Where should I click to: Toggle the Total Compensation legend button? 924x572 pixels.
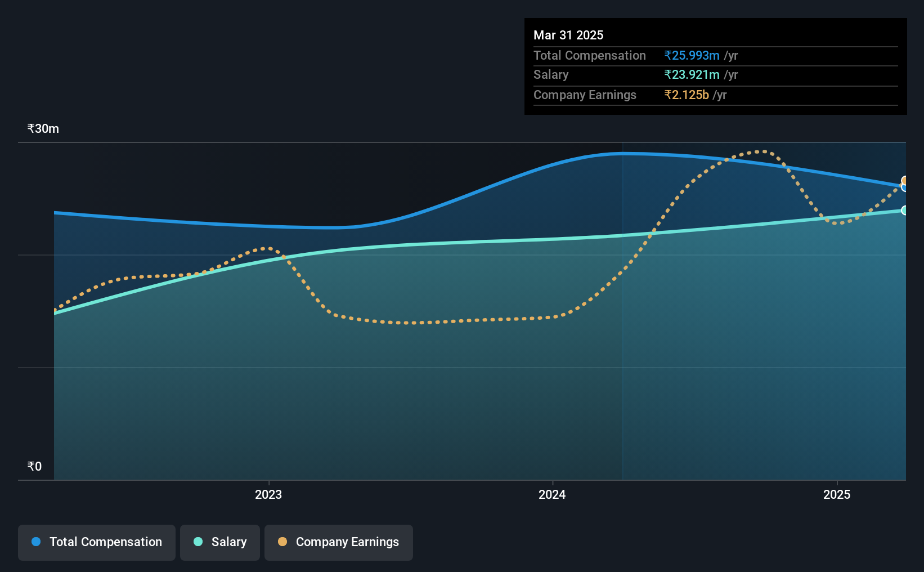(97, 542)
